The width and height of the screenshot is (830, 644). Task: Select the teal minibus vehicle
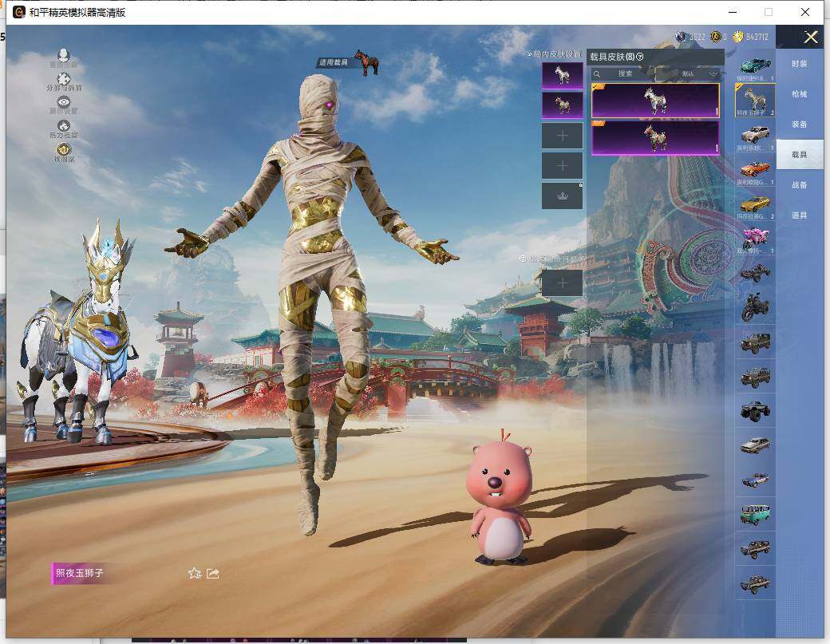click(x=755, y=514)
